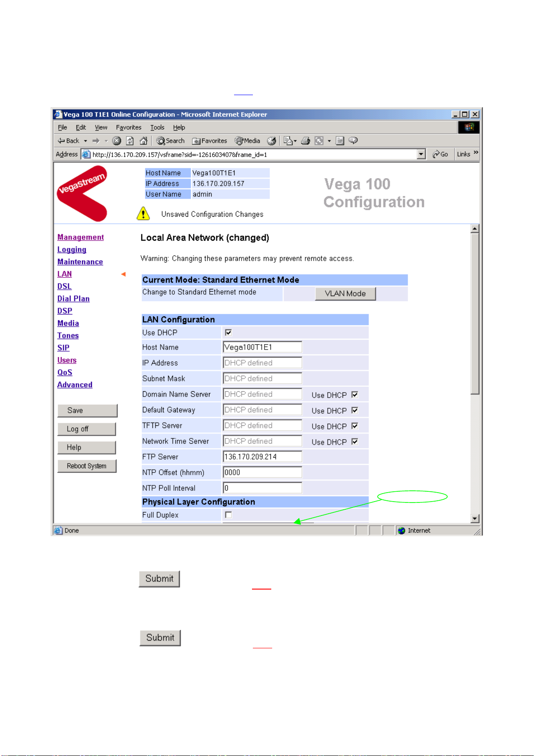Print the page with the printer icon
The height and width of the screenshot is (756, 534).
coord(306,141)
